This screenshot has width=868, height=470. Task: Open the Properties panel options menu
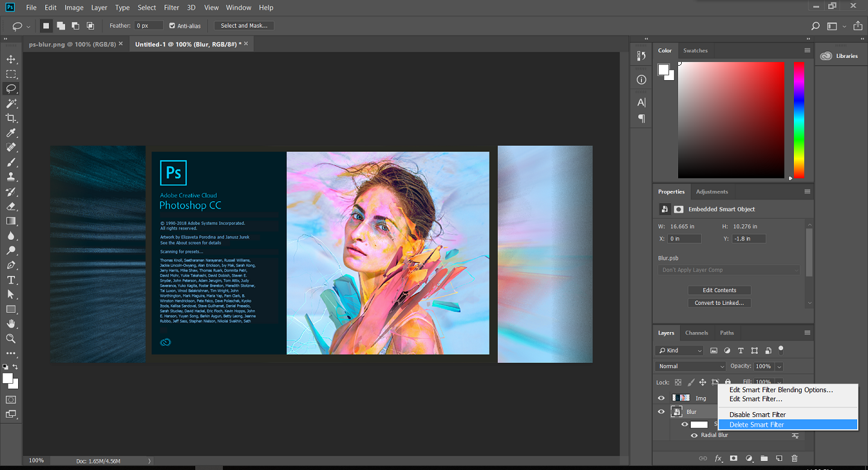(807, 192)
